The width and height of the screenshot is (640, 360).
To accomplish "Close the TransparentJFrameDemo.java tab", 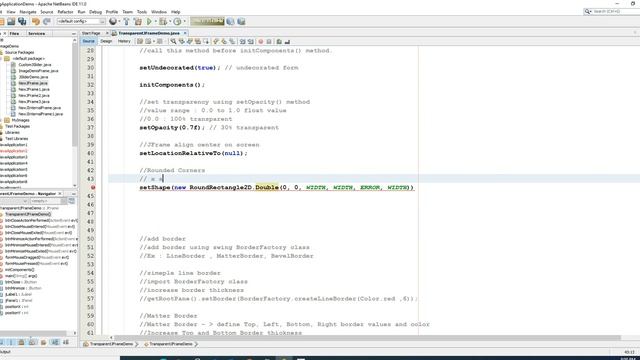I will 185,33.
